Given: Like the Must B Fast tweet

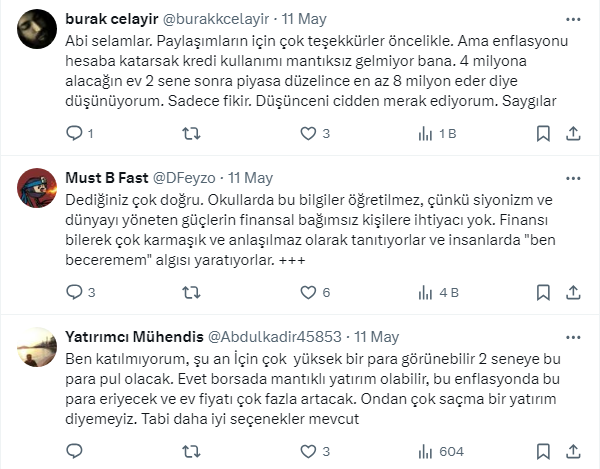Looking at the screenshot, I should coord(309,292).
